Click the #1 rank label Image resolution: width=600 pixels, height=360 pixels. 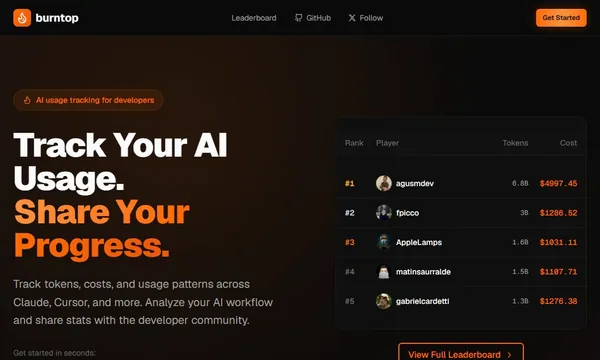point(350,184)
